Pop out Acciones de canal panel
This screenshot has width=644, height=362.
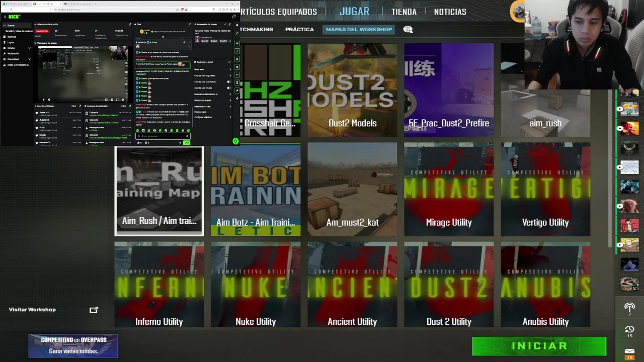pos(229,62)
